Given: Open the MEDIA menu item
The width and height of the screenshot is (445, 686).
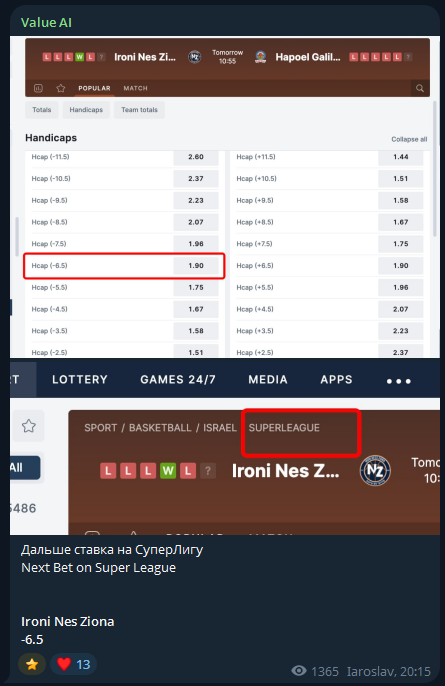Looking at the screenshot, I should (268, 379).
